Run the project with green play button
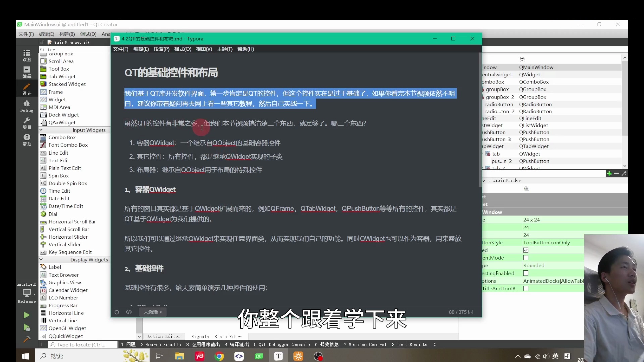The width and height of the screenshot is (644, 362). click(x=26, y=315)
